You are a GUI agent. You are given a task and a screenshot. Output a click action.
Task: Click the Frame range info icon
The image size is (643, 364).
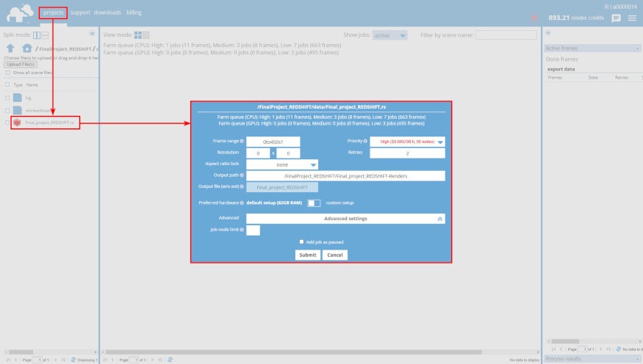point(242,141)
